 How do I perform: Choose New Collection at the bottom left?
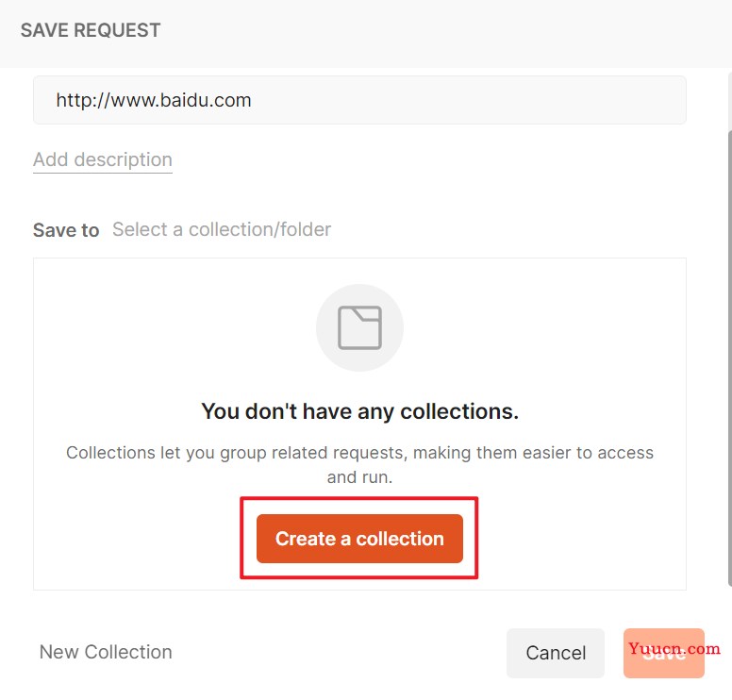tap(106, 652)
